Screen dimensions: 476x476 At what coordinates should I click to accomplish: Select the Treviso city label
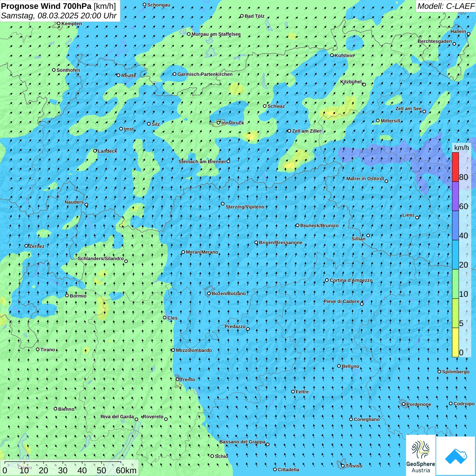(x=354, y=466)
